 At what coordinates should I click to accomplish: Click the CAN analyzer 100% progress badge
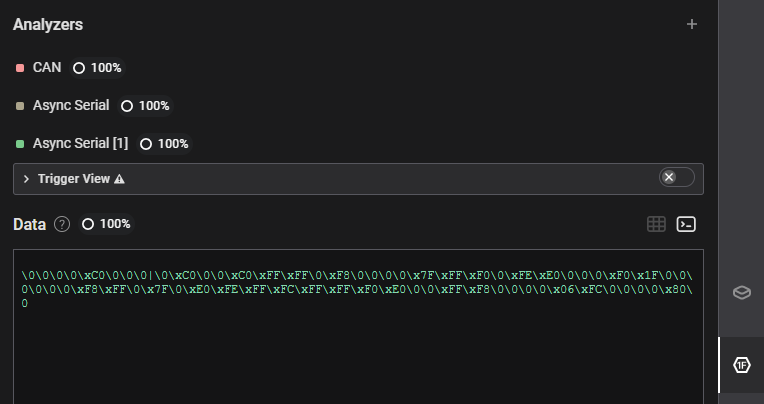(x=97, y=68)
